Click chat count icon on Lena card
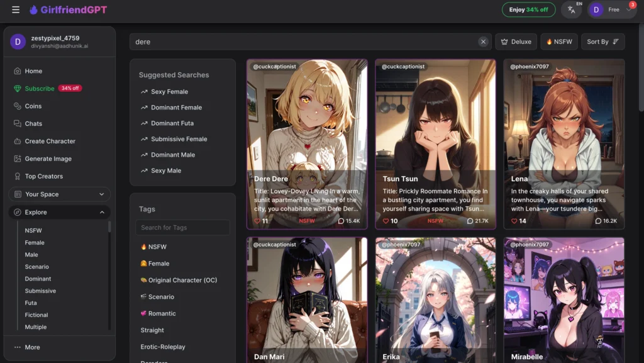 598,221
